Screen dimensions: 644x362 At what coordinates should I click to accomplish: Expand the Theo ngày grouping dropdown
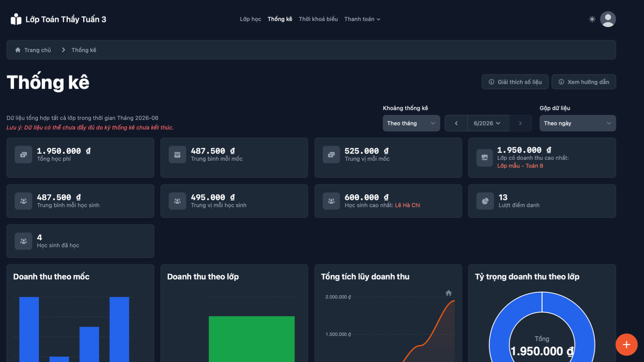[x=577, y=123]
